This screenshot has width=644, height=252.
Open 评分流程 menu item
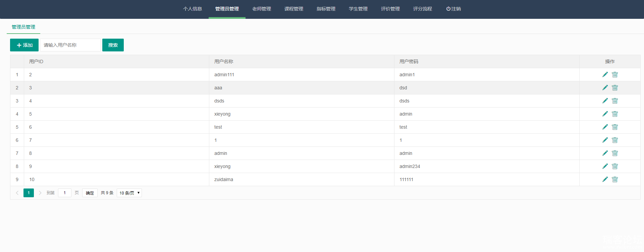[x=423, y=9]
